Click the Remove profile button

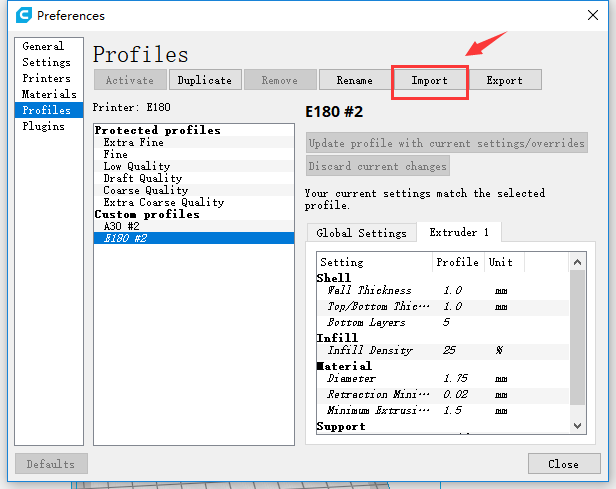pyautogui.click(x=280, y=80)
